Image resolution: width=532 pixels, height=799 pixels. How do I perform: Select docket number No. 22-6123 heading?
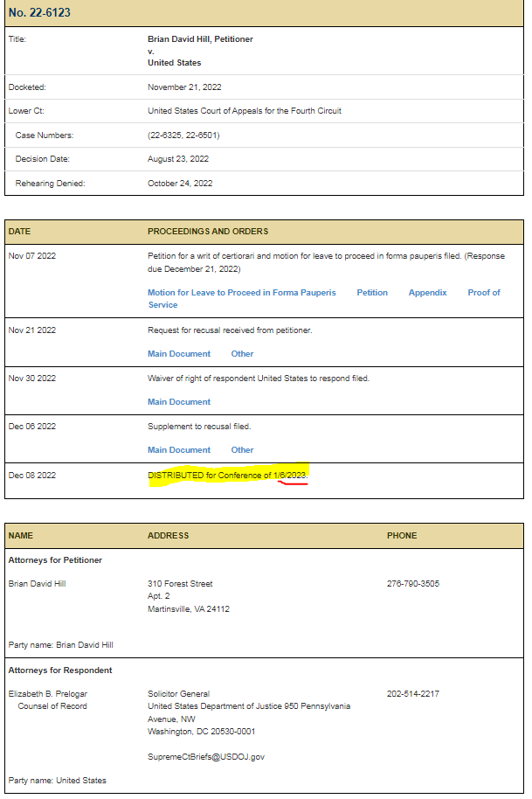pos(39,13)
